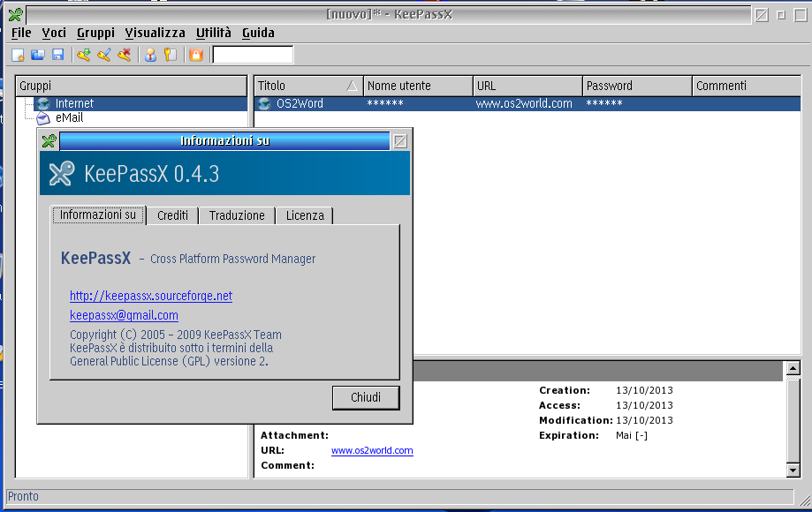Viewport: 812px width, 512px height.
Task: Click the keepassx@gmail.com email link
Action: click(x=124, y=315)
